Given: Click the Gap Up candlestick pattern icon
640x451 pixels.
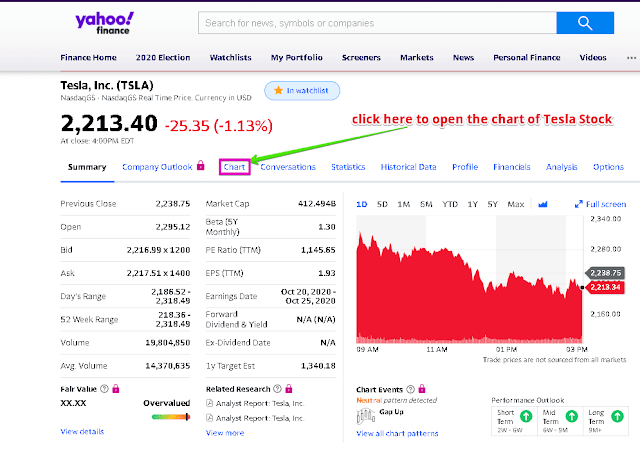Looking at the screenshot, I should click(366, 416).
